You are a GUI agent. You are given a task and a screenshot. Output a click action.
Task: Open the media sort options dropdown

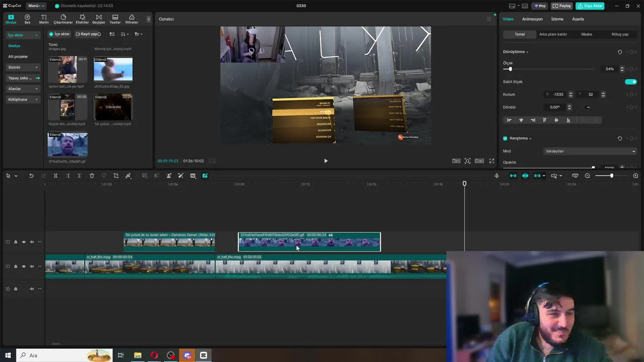(124, 34)
